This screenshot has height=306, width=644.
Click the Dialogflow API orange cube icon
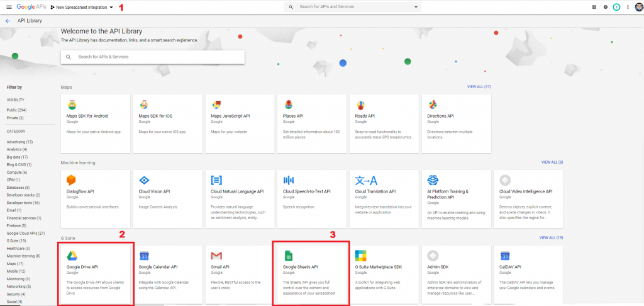72,180
